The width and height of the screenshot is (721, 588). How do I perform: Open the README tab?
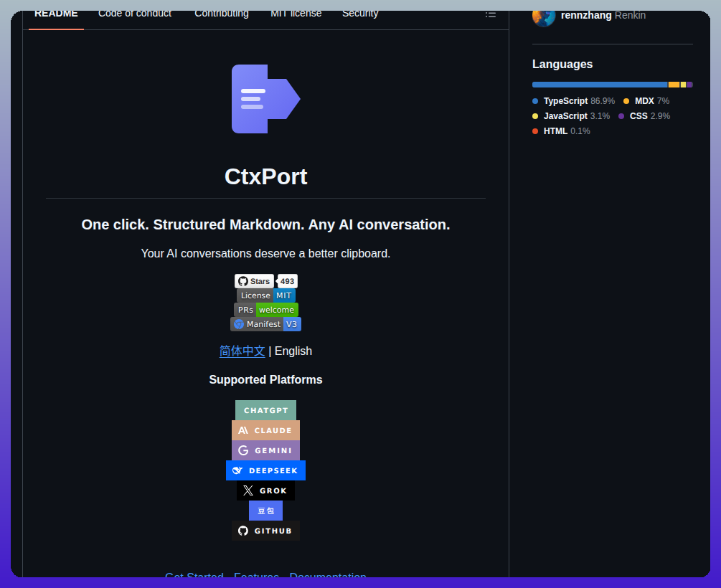point(56,15)
